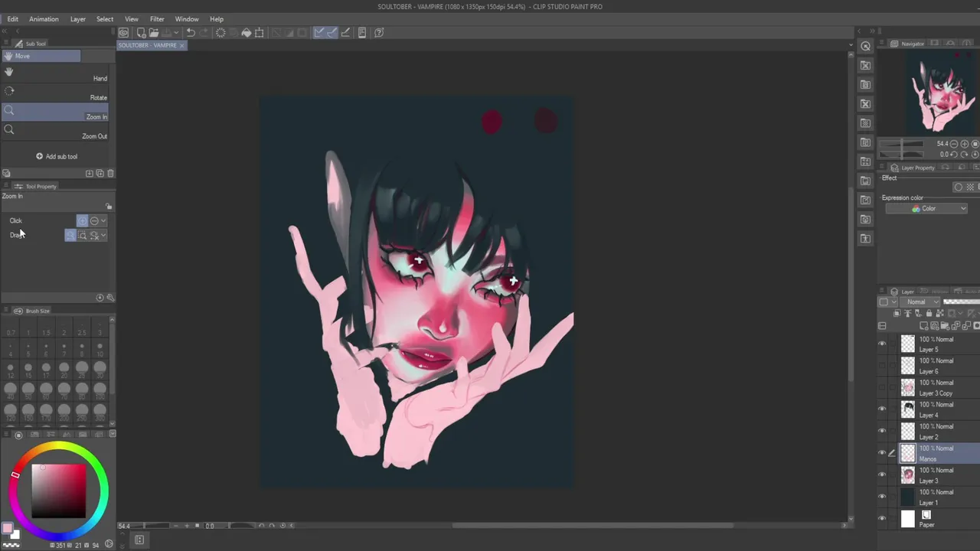The height and width of the screenshot is (551, 980).
Task: Select the Rotate sub tool
Action: click(x=55, y=93)
